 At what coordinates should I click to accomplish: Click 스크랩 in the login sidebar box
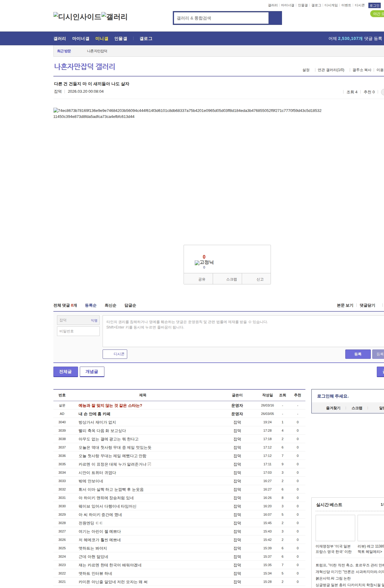357,408
